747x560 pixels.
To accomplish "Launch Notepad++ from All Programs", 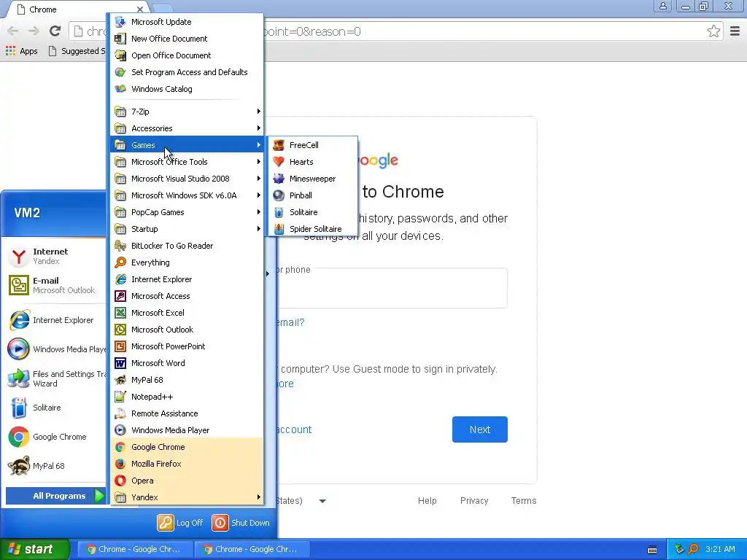I will [x=187, y=396].
